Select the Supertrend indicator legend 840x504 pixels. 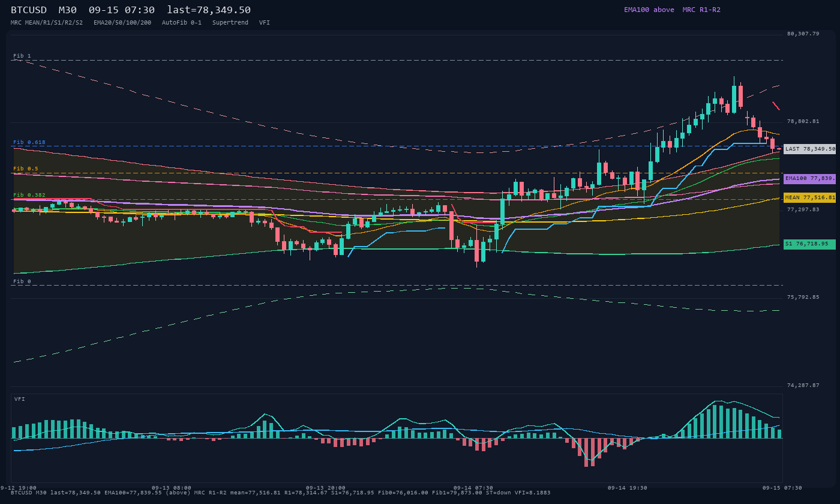tap(230, 22)
